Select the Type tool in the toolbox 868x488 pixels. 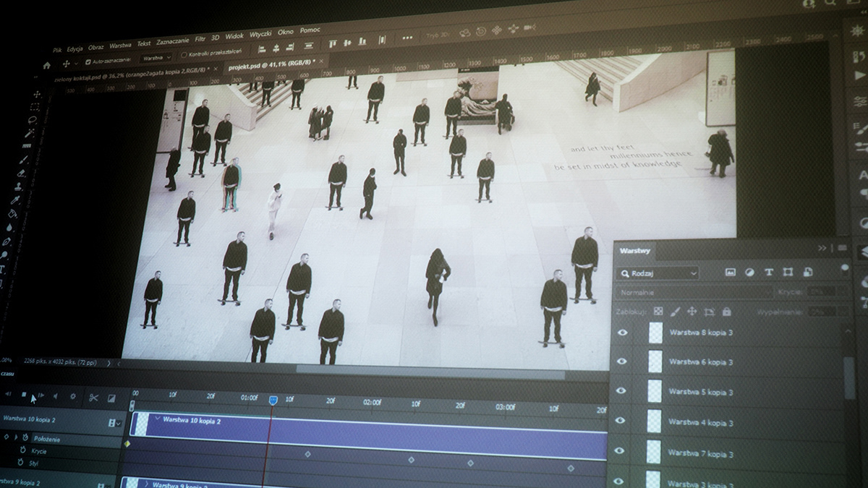(2, 269)
